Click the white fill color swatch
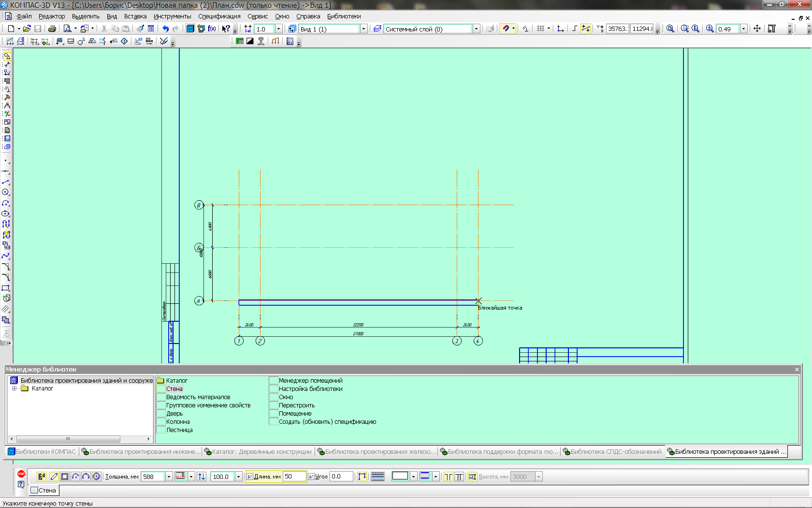The height and width of the screenshot is (508, 812). tap(400, 476)
